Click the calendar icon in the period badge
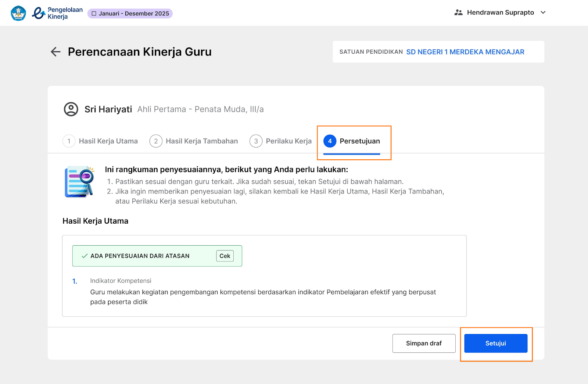 point(94,14)
